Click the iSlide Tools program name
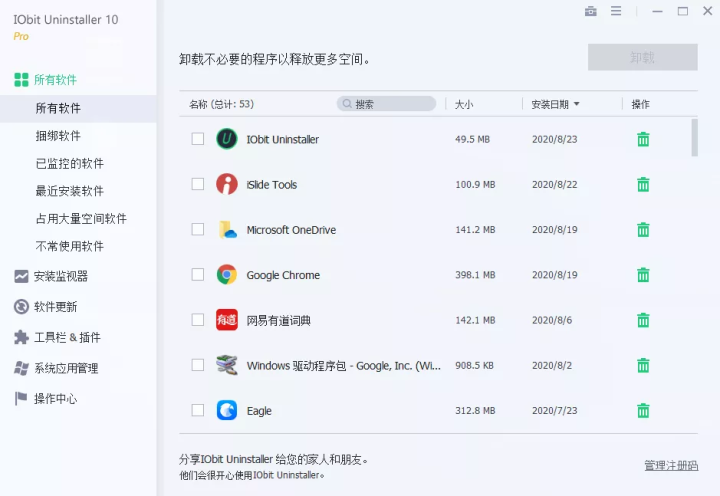This screenshot has height=496, width=720. (271, 185)
